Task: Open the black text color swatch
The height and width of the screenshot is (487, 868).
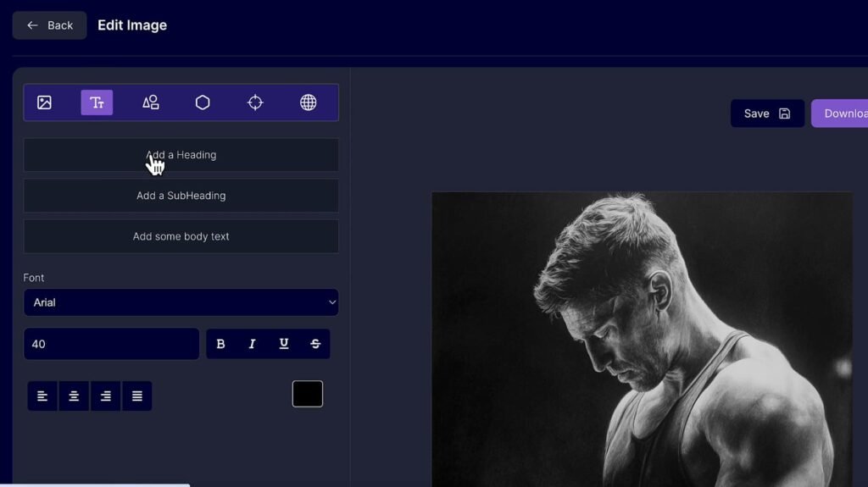Action: [308, 394]
